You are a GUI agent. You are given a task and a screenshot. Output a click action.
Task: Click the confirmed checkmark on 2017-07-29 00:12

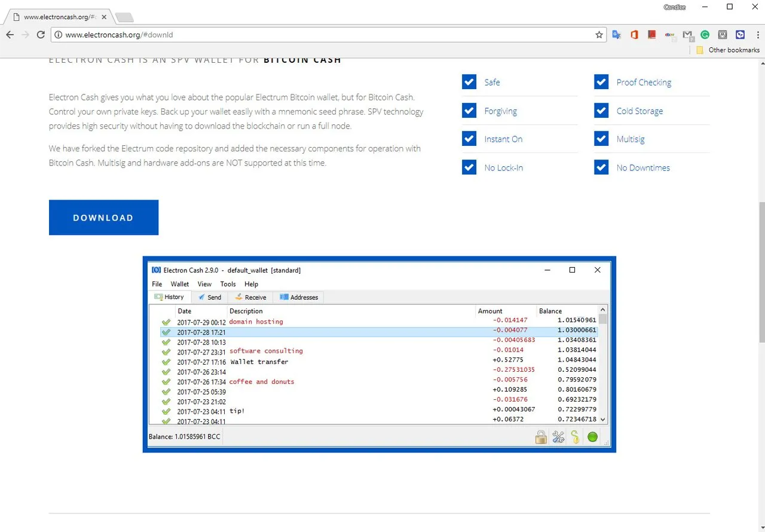pos(166,322)
